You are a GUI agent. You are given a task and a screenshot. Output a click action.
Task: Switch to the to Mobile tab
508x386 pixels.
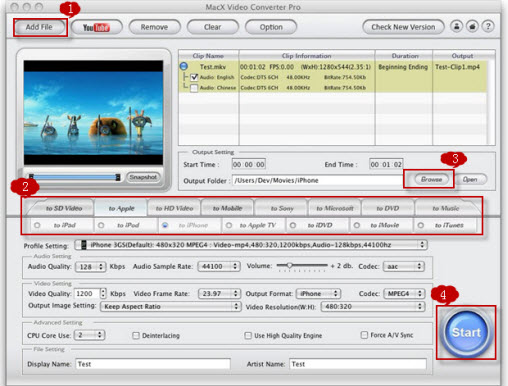point(227,208)
